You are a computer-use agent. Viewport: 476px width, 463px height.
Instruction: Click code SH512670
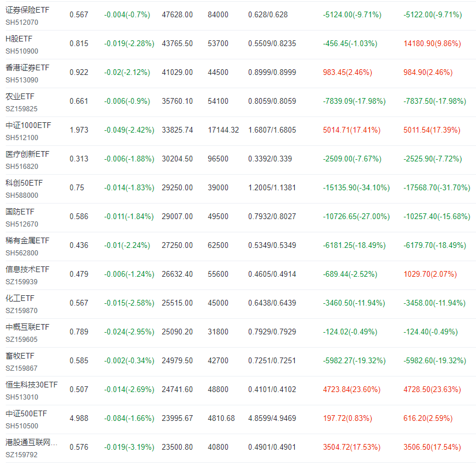[22, 224]
